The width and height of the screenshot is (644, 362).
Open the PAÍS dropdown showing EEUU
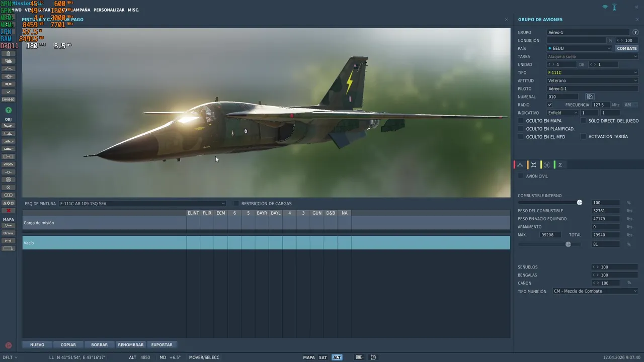pyautogui.click(x=580, y=48)
